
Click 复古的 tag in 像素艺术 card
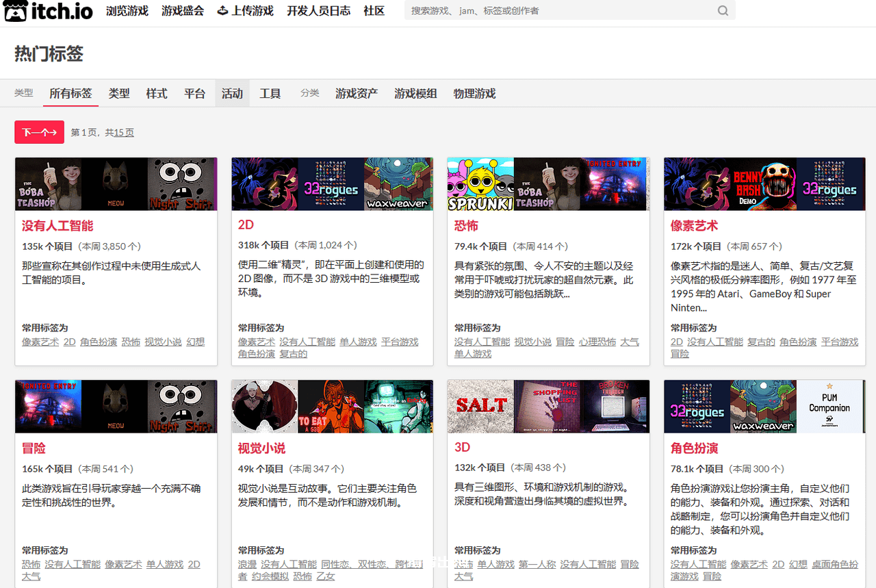[761, 342]
